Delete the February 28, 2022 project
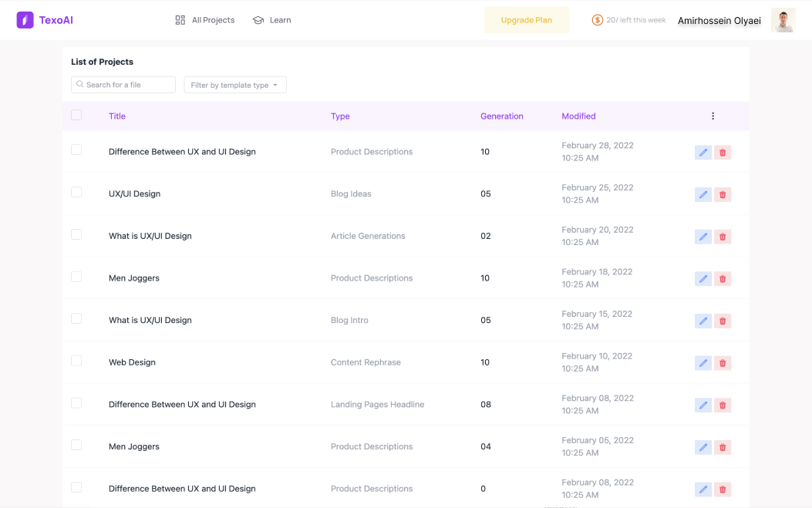Viewport: 812px width, 508px height. (x=723, y=153)
